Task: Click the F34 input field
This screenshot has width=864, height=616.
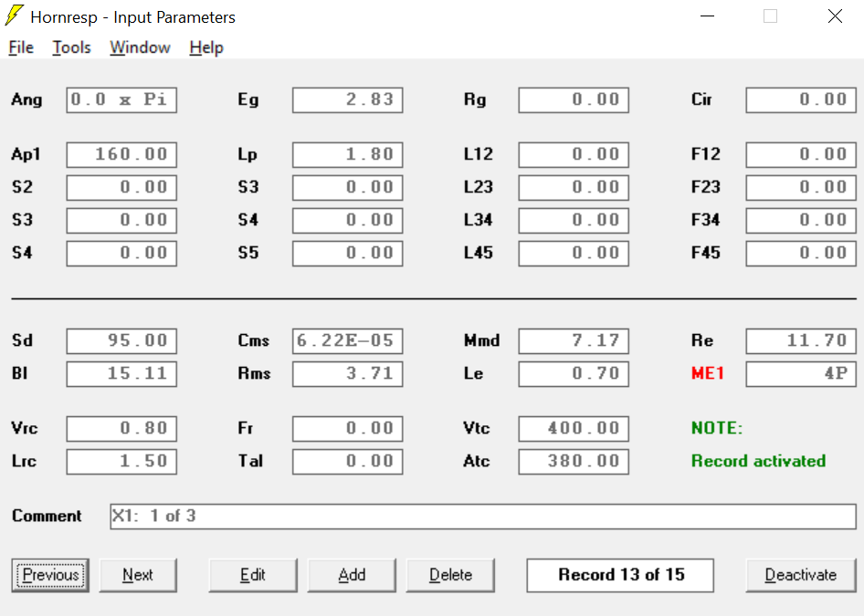Action: point(801,221)
